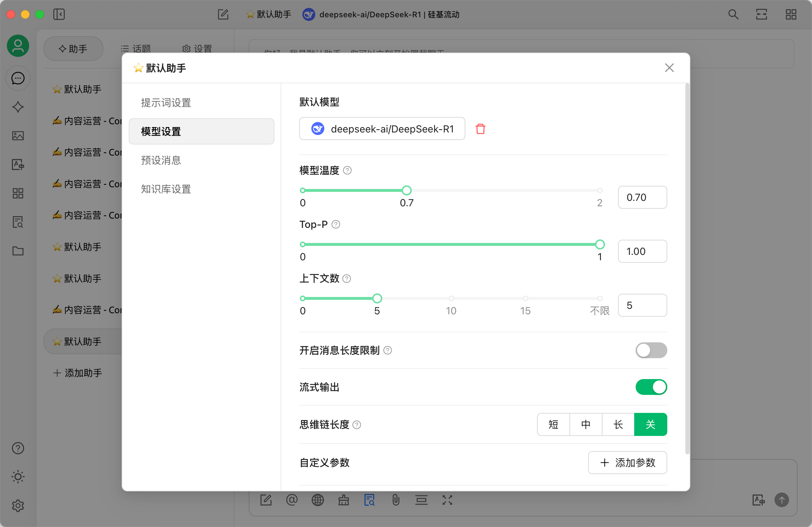Select 中 for 思维链长度

(x=586, y=424)
